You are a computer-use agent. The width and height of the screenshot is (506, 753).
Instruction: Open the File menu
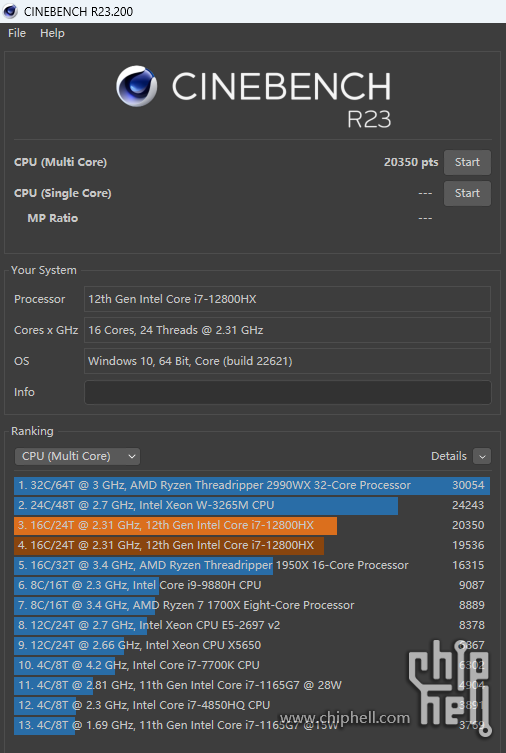pyautogui.click(x=17, y=33)
